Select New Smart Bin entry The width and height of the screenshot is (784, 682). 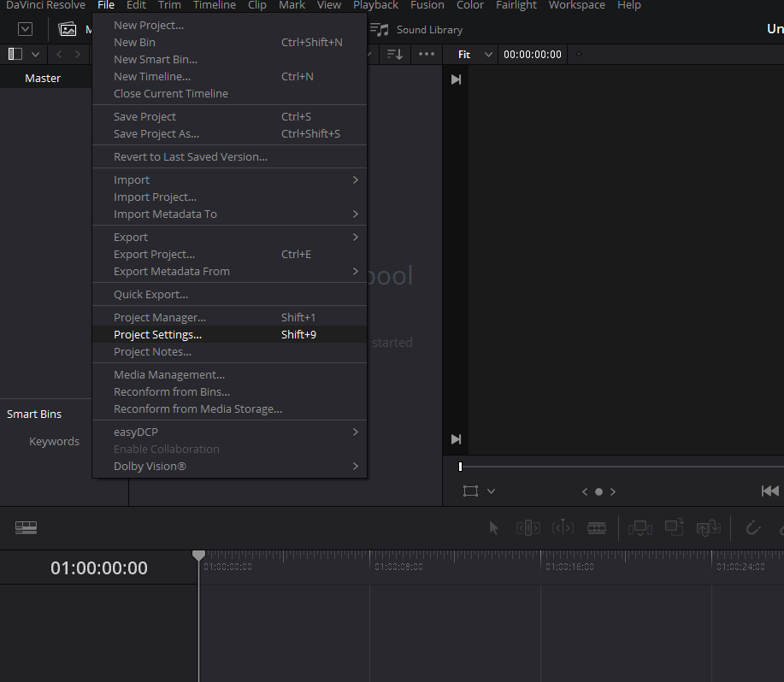[x=229, y=59]
